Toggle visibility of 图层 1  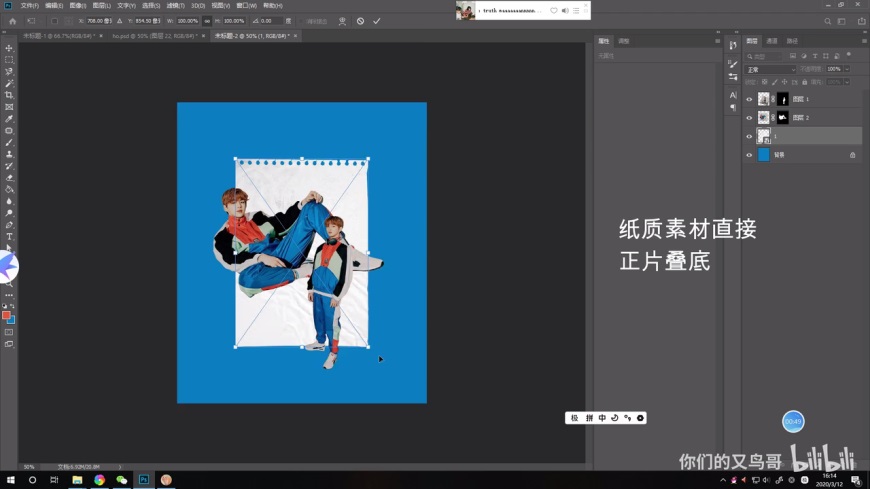tap(749, 99)
